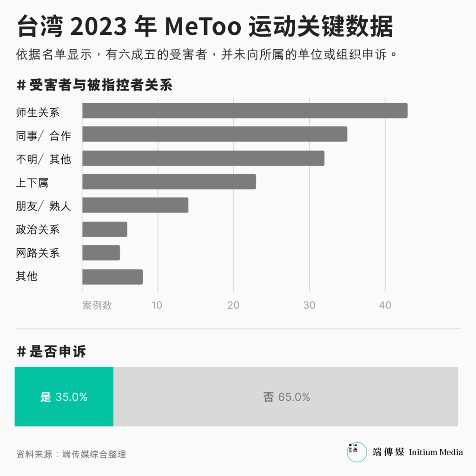
Task: Click the 师生关系 category label
Action: click(38, 112)
